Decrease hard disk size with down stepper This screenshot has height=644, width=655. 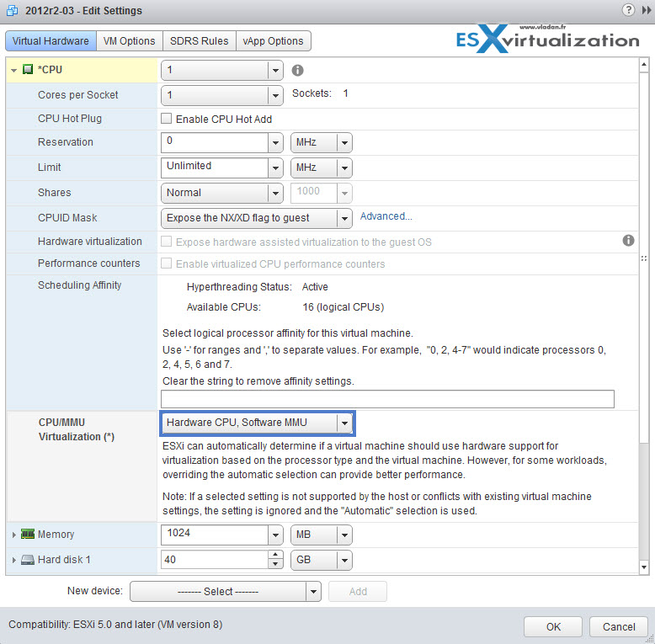click(x=275, y=565)
